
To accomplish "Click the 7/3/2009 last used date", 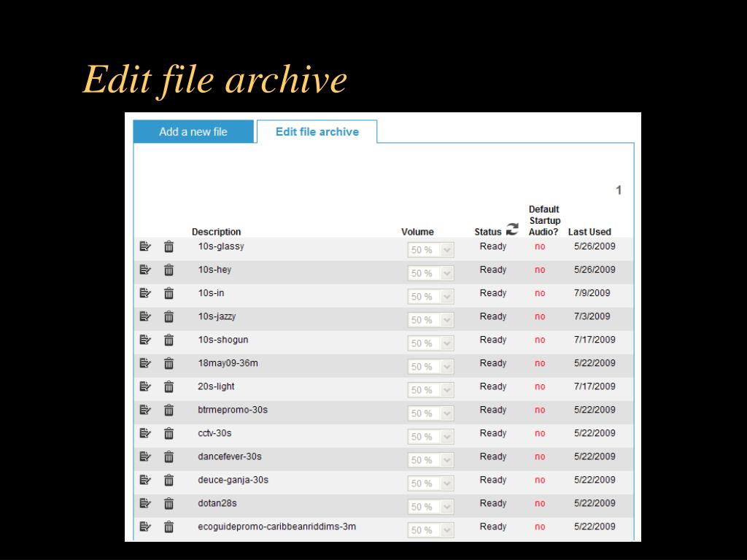I will 592,316.
